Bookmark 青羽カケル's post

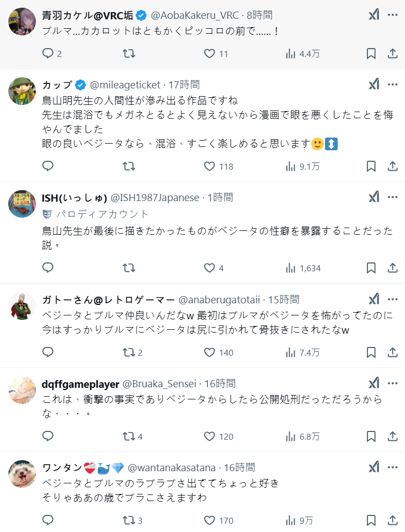pos(371,54)
